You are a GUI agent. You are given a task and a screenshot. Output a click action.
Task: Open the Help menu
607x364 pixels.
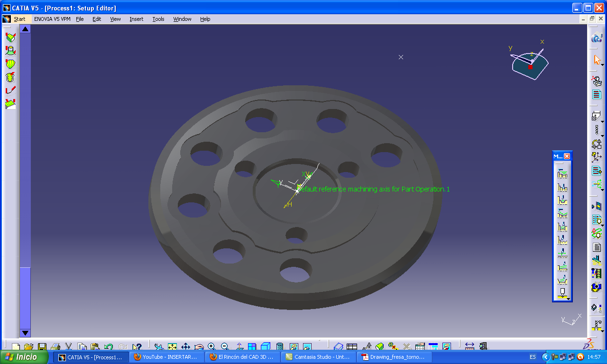pyautogui.click(x=205, y=19)
